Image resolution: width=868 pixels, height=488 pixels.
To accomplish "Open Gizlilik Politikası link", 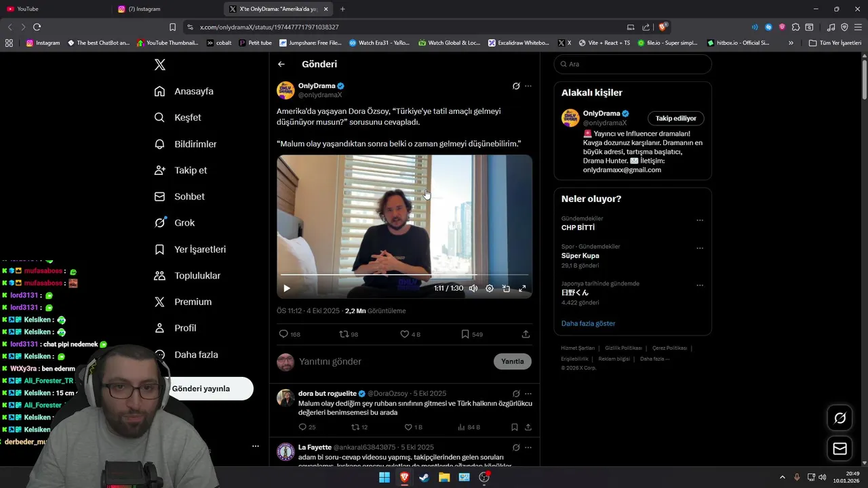I will pyautogui.click(x=623, y=348).
